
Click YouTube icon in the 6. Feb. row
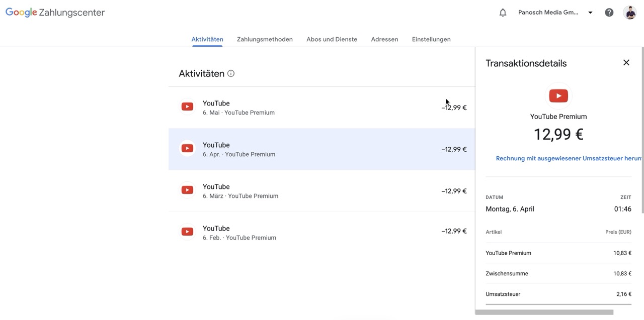point(187,232)
